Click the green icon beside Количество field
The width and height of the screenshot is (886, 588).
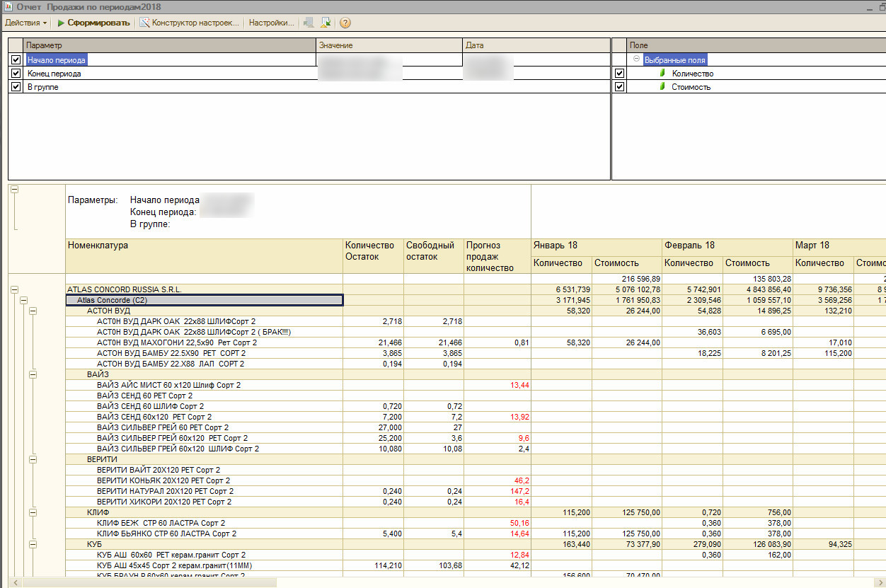click(x=662, y=74)
